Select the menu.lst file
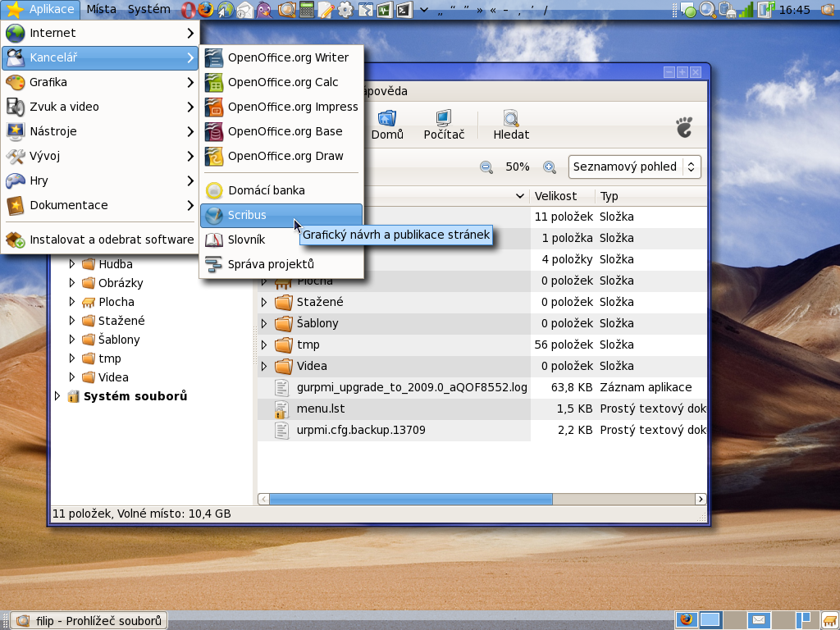Viewport: 840px width, 630px height. (321, 409)
